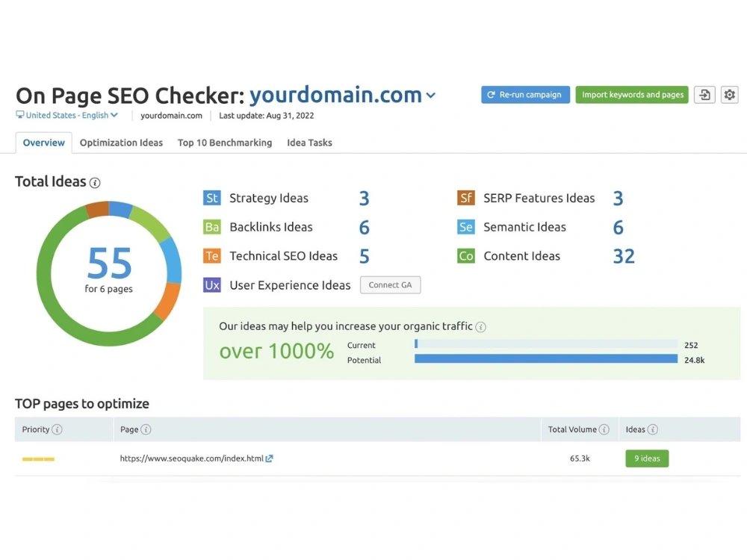Click the Re-run campaign button

pyautogui.click(x=525, y=95)
